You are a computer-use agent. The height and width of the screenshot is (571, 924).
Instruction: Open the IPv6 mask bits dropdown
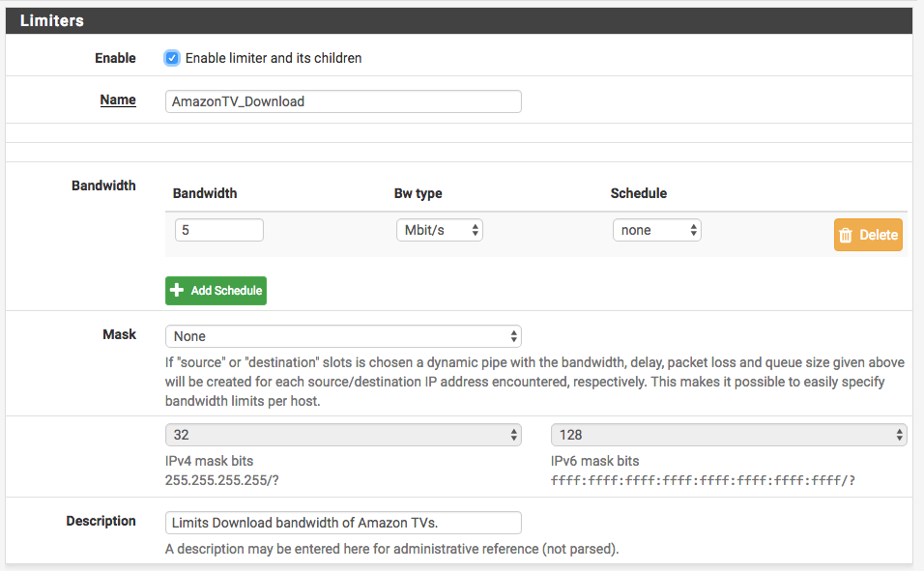(x=729, y=435)
